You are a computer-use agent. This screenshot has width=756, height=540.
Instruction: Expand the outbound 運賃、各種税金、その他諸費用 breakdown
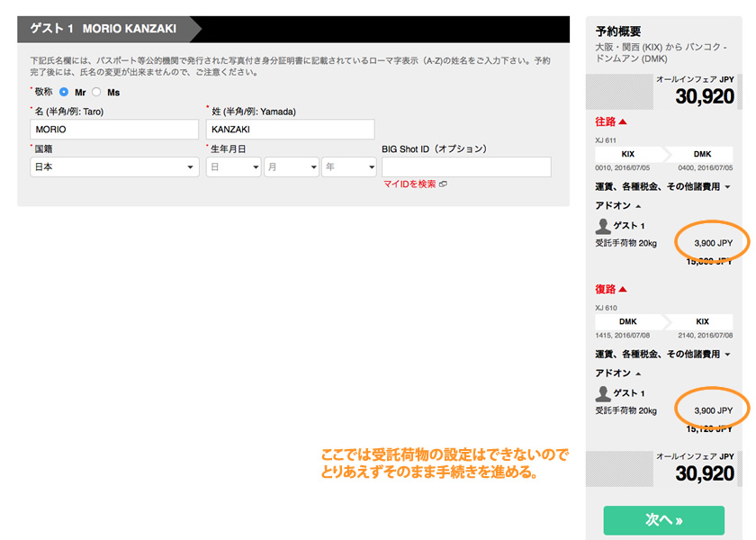coord(662,186)
